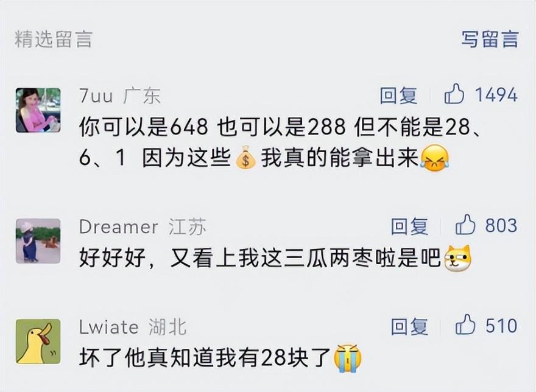Screen dimensions: 536x392
Task: Select the comment text 好好好，又看上我这三瓜两枣啦是吧
Action: tap(260, 257)
